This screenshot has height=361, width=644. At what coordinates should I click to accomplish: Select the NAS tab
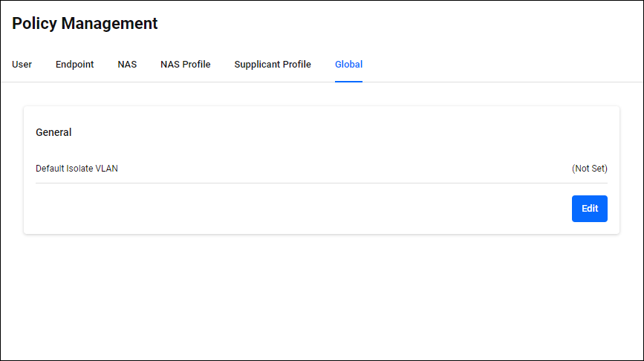127,65
